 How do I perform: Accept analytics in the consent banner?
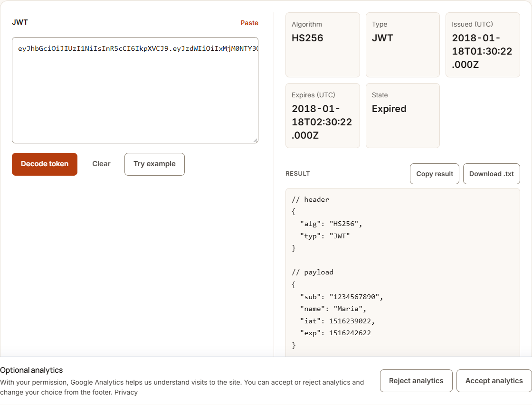(494, 381)
